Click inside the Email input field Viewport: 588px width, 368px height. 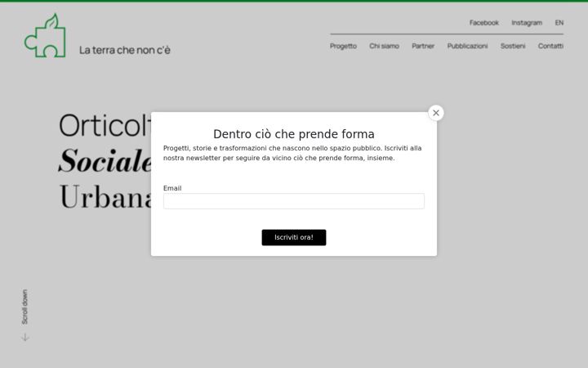point(294,201)
